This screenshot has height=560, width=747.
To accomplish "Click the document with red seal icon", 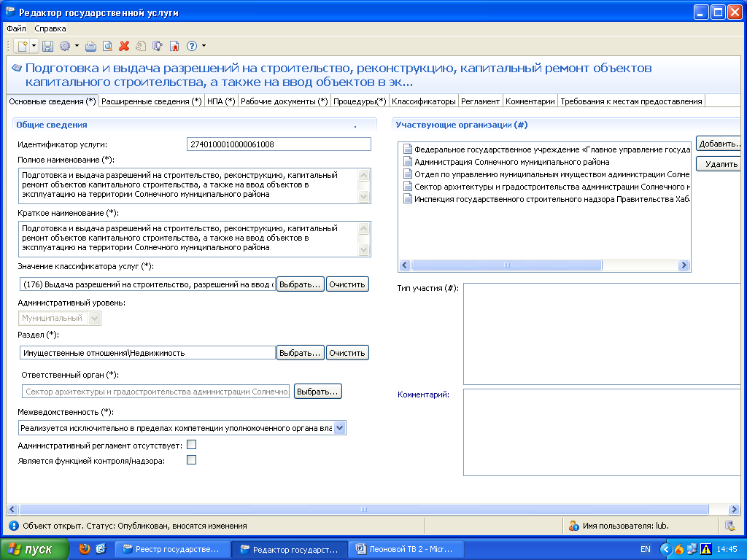I will [x=174, y=46].
